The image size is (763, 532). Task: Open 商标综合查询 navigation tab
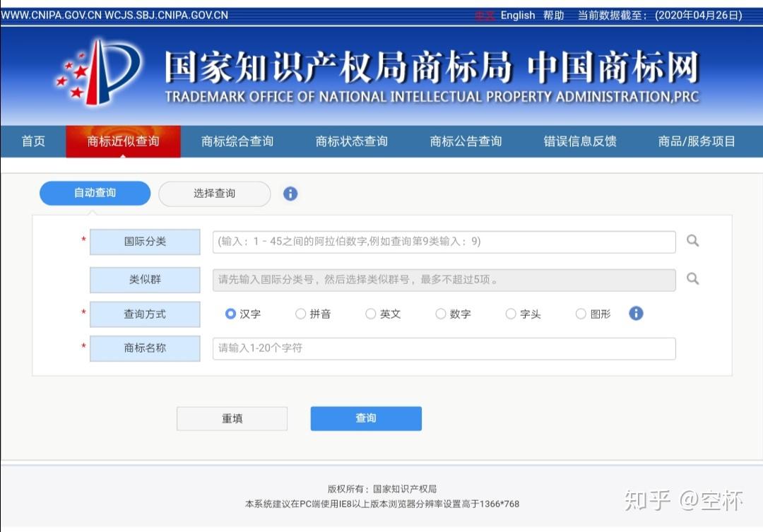(x=237, y=141)
